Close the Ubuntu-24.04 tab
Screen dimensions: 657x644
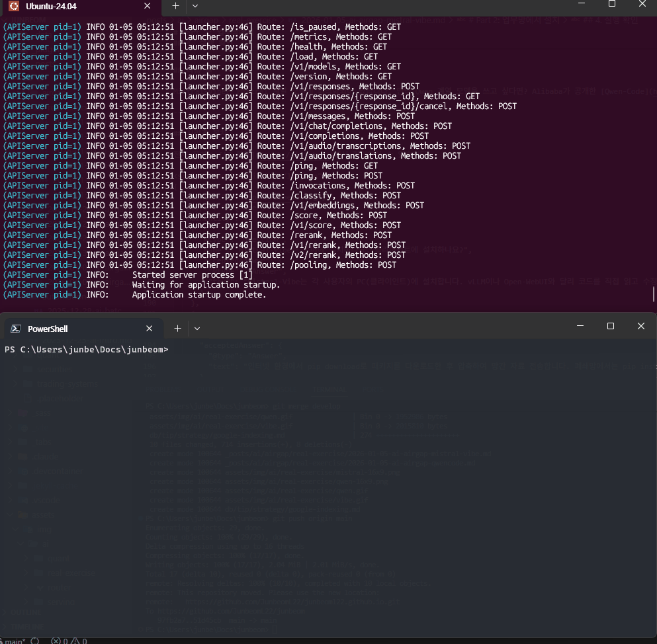click(x=148, y=6)
